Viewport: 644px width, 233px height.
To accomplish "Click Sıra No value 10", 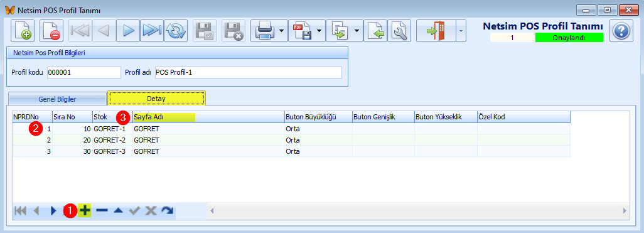I will [x=72, y=129].
